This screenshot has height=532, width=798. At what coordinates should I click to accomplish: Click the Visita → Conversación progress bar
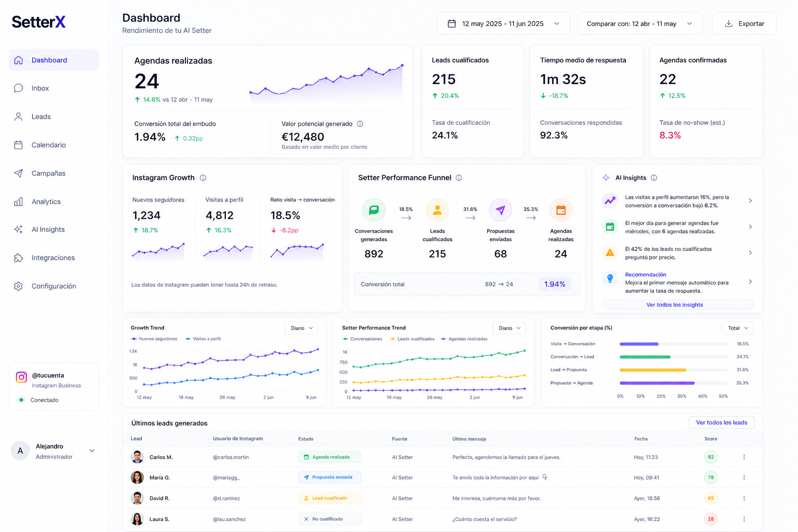tap(674, 344)
